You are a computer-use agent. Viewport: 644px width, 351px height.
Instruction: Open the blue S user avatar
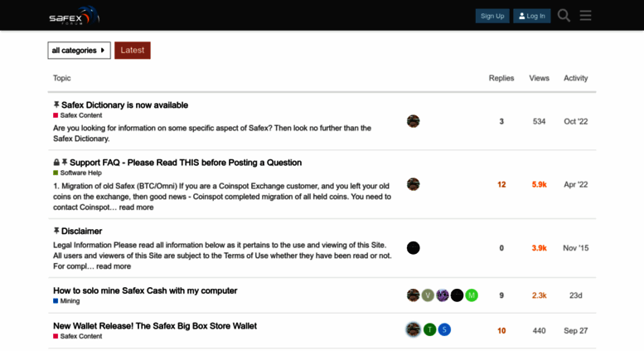444,329
